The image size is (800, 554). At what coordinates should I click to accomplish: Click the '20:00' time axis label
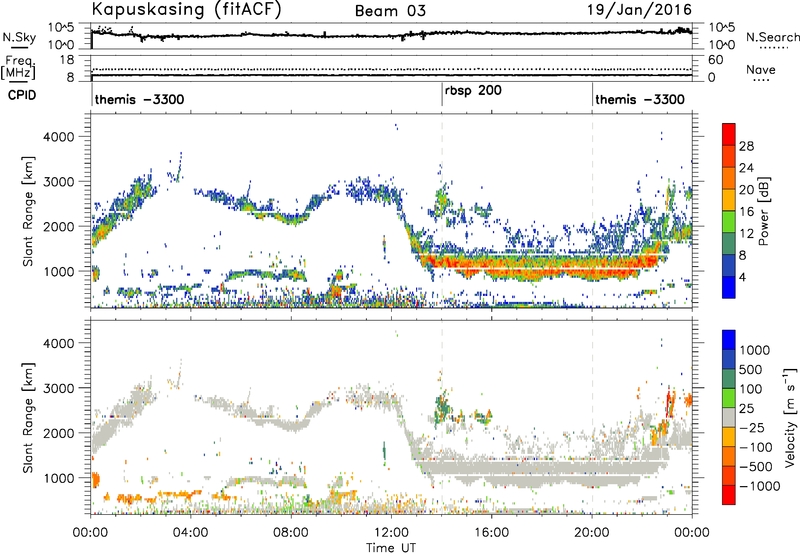pos(591,533)
